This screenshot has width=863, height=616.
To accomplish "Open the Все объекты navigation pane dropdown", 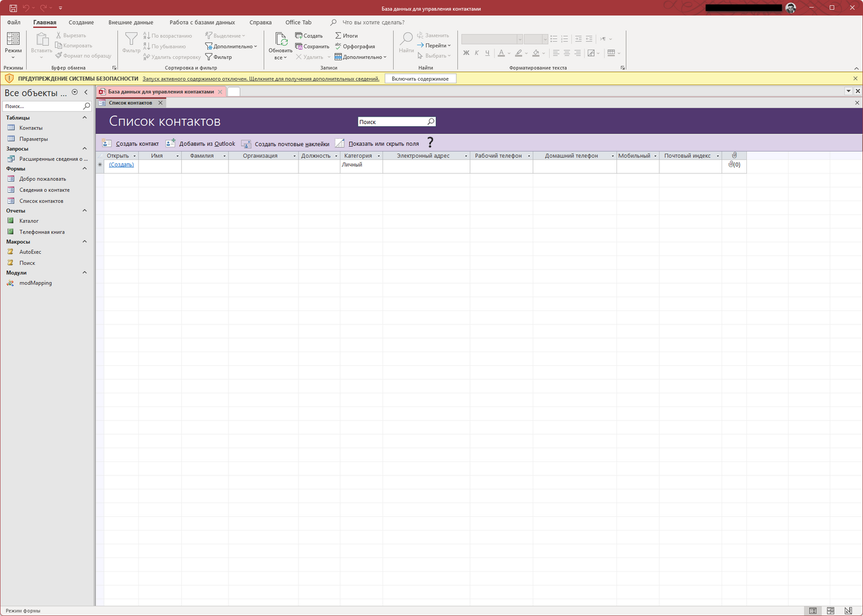I will click(74, 92).
